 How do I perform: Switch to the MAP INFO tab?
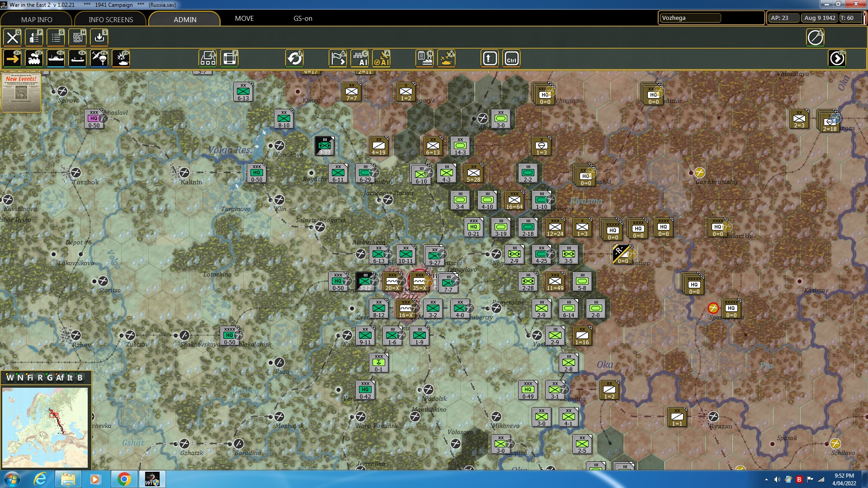(37, 19)
